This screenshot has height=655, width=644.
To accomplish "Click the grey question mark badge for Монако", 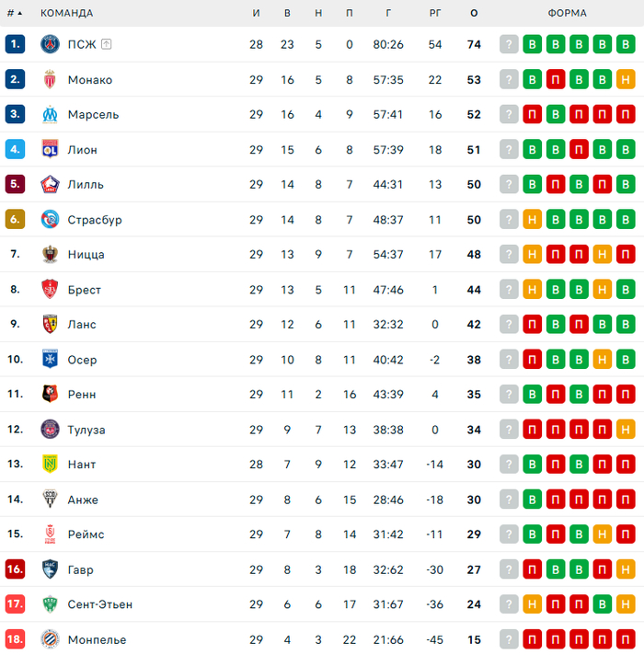I will point(509,79).
